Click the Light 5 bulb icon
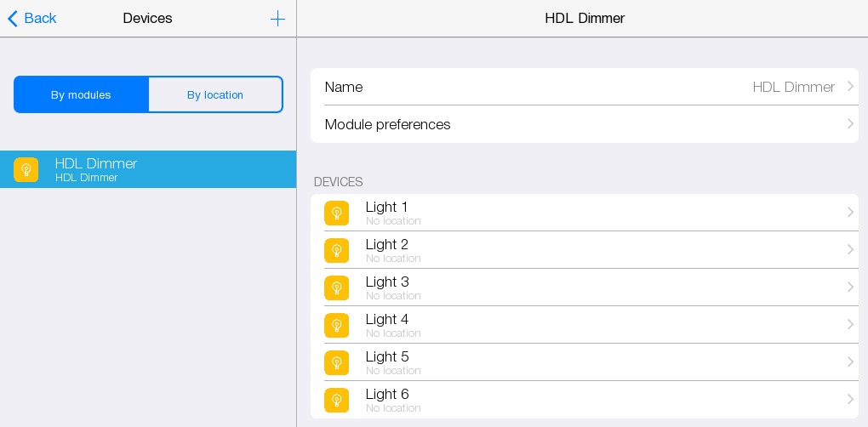 (336, 363)
